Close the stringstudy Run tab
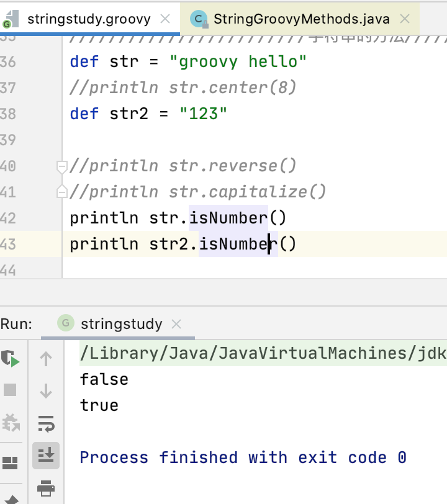 pos(176,324)
